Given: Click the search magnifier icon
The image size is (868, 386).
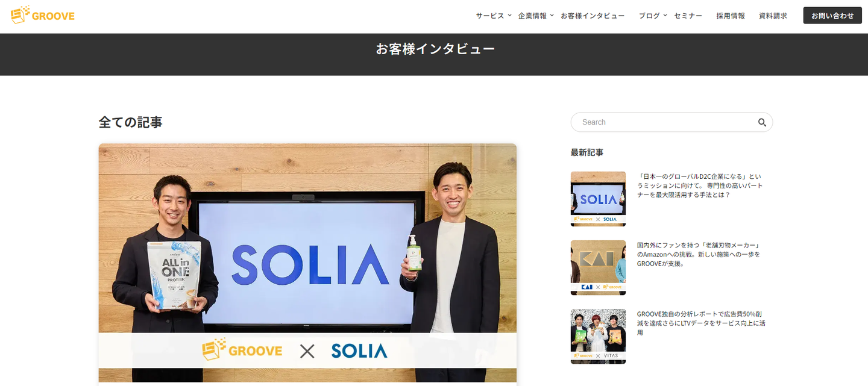Looking at the screenshot, I should click(x=762, y=122).
